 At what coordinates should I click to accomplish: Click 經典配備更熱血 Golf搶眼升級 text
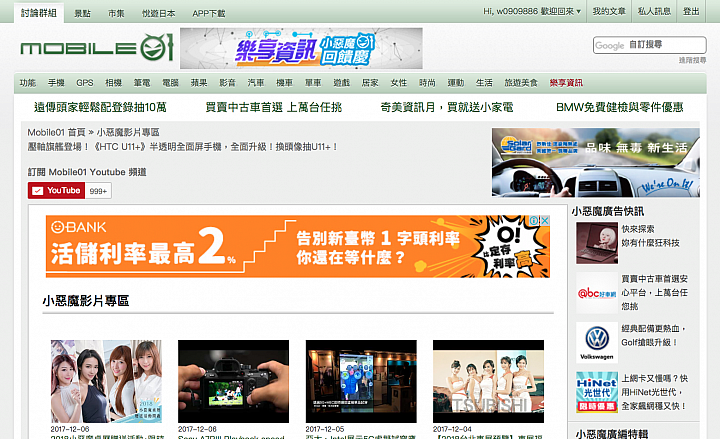pyautogui.click(x=653, y=336)
